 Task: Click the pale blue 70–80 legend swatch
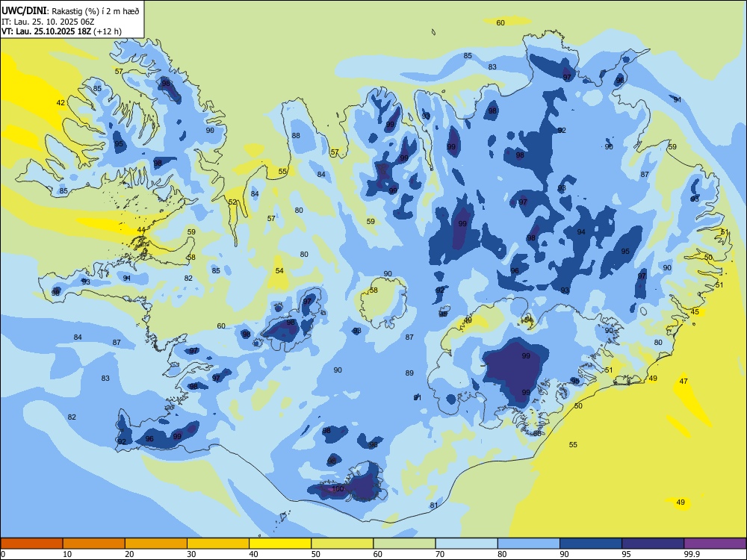466,544
